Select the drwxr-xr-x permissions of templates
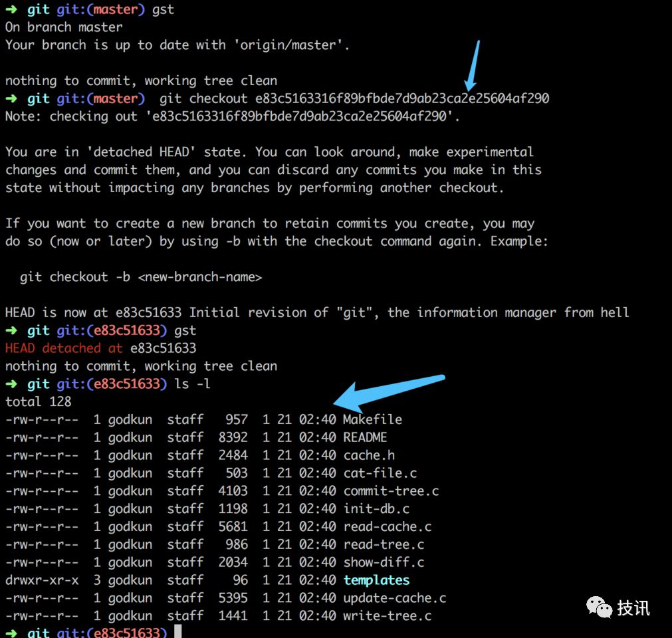This screenshot has width=672, height=638. pos(42,580)
